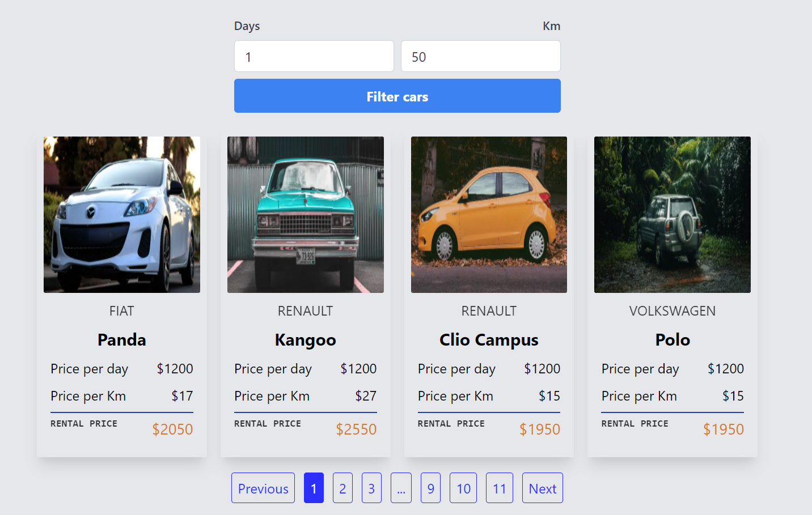This screenshot has height=515, width=812.
Task: Select the Renault Clio Campus car photo
Action: (x=488, y=214)
